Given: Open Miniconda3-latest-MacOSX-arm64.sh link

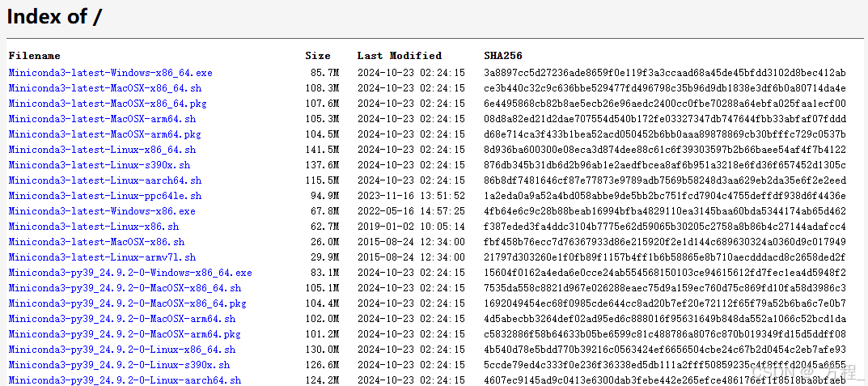Looking at the screenshot, I should (102, 119).
